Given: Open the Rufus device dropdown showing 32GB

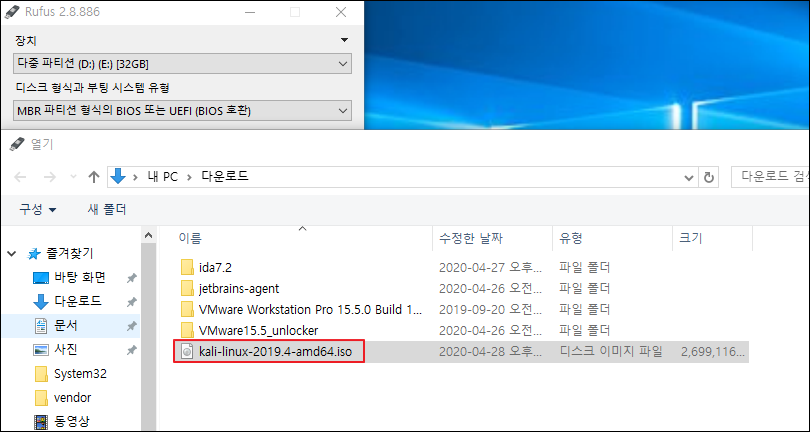Looking at the screenshot, I should pyautogui.click(x=182, y=64).
